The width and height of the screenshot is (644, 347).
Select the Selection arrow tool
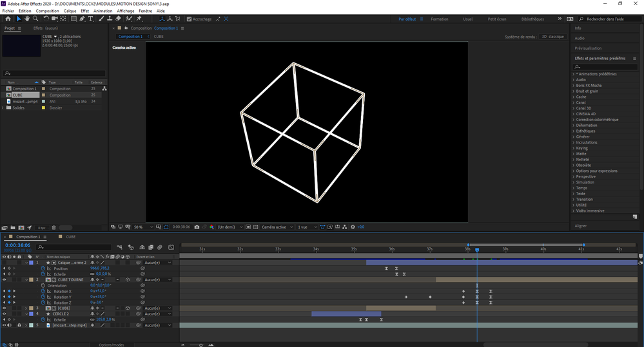pos(19,19)
